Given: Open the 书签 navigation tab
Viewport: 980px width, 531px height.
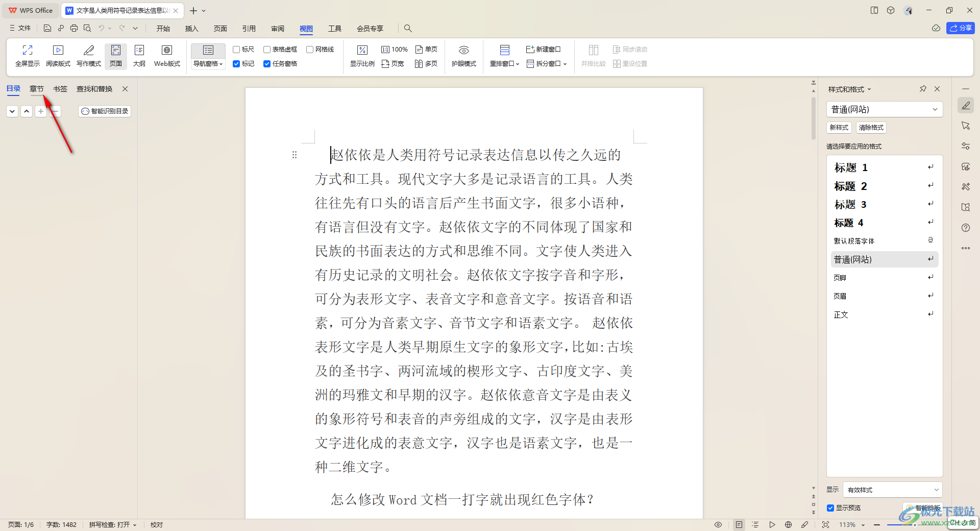Looking at the screenshot, I should pos(60,89).
